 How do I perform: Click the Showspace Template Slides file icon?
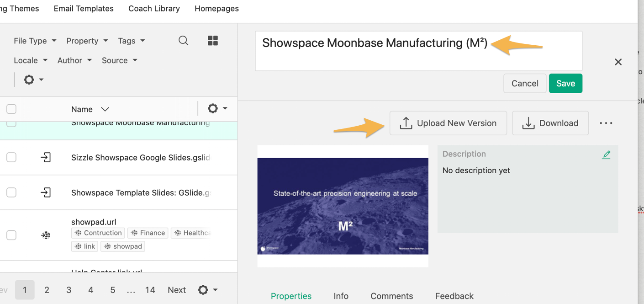point(46,192)
